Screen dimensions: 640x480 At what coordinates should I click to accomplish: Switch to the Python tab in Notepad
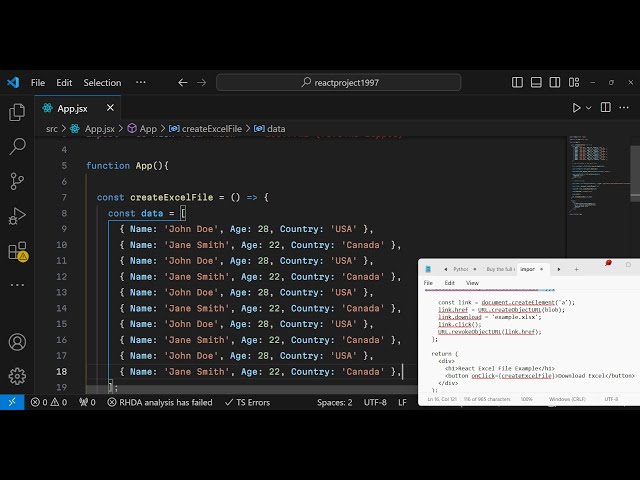(459, 269)
